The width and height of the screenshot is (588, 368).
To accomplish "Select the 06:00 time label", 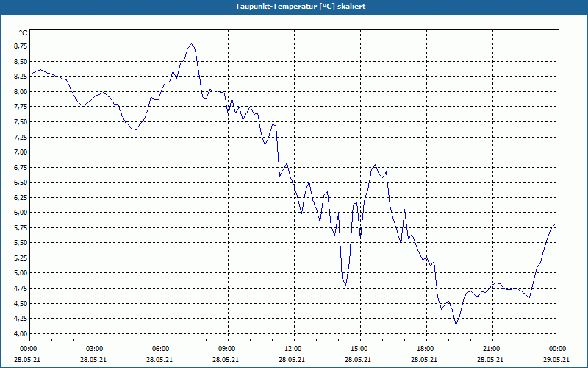I will click(162, 349).
